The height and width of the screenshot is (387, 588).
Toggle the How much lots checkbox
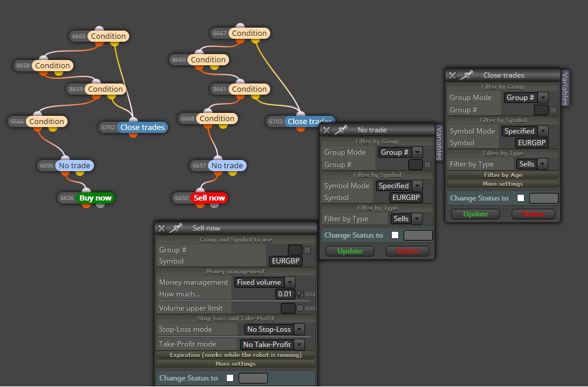(x=300, y=294)
